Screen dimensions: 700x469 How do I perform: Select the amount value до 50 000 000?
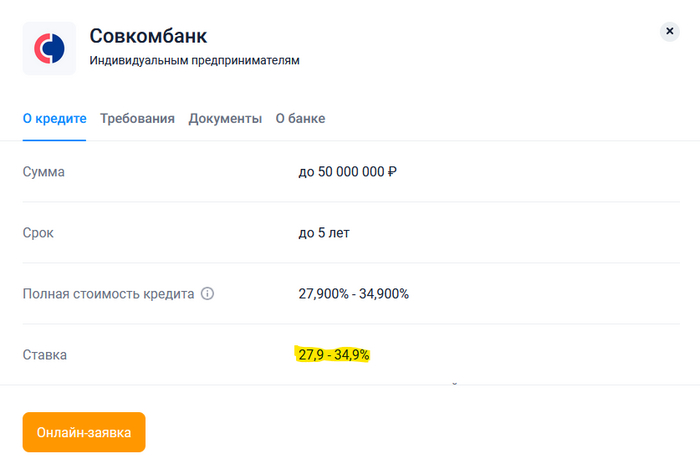341,172
